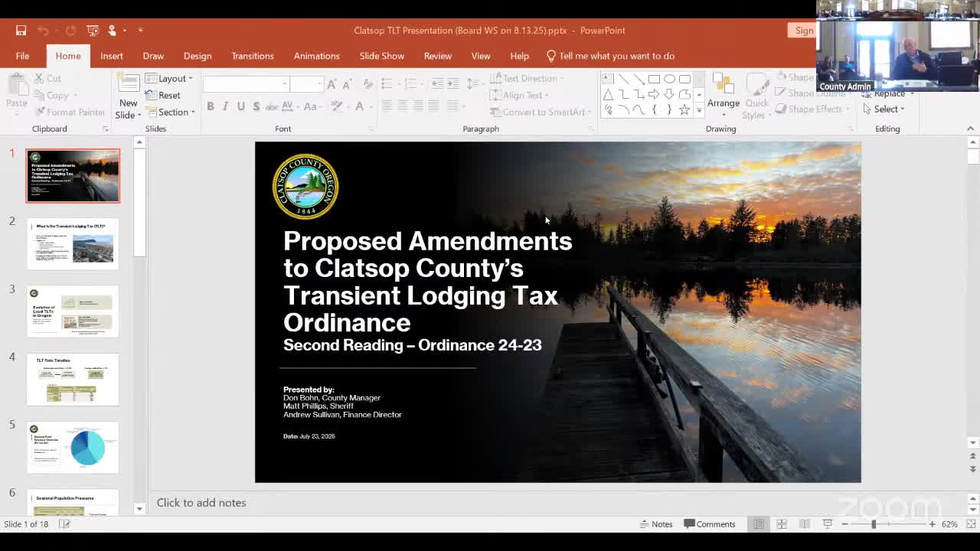Select the oval shape in shapes gallery
Screen dimensions: 980x551
tap(669, 79)
